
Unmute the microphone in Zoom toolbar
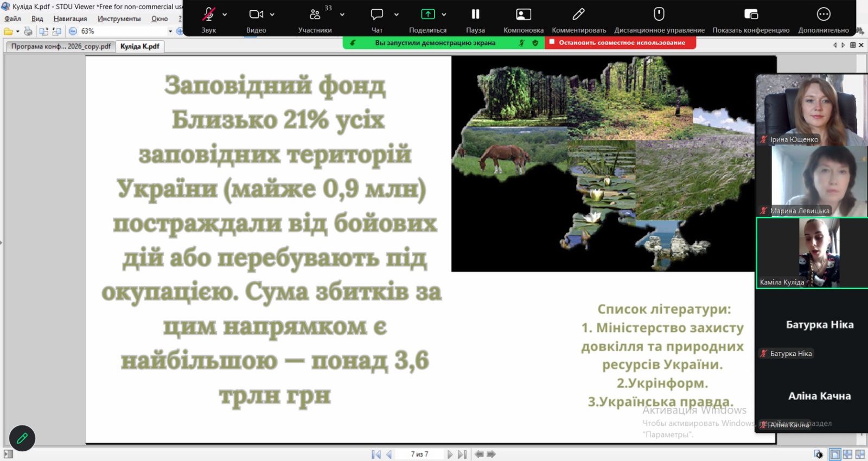pos(208,15)
